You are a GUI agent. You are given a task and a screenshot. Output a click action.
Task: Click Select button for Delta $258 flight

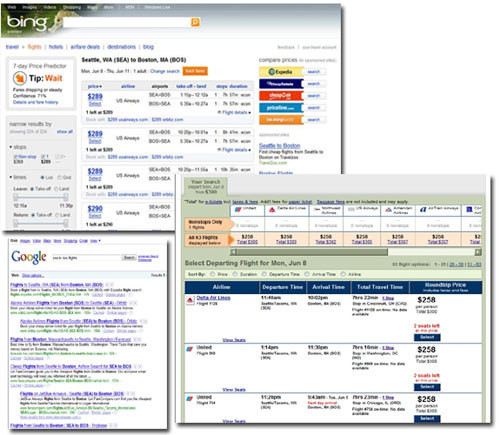pos(427,337)
